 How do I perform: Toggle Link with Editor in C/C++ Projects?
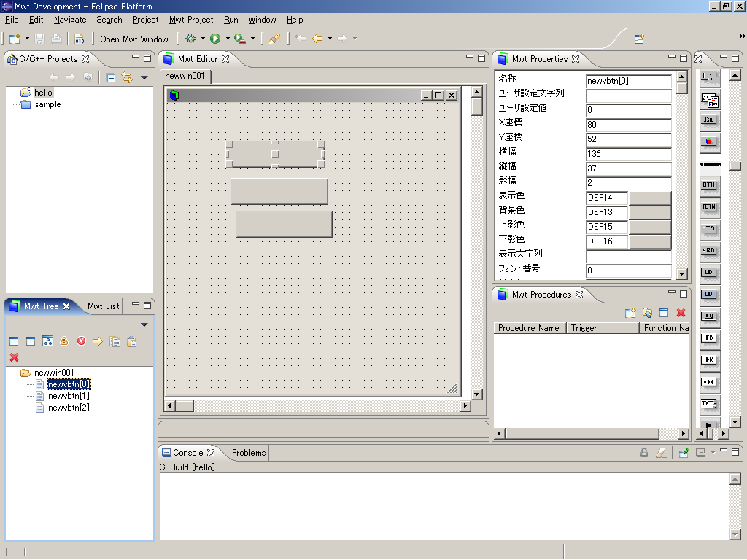pyautogui.click(x=127, y=77)
